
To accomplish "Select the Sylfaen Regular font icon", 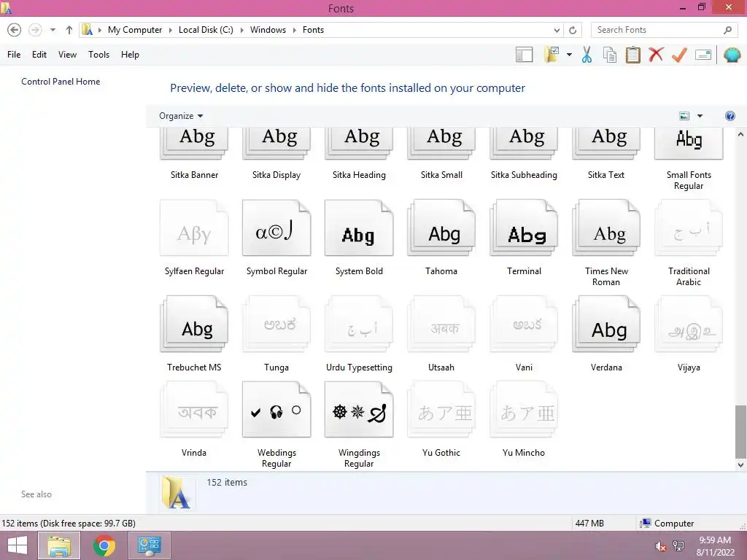I will coord(194,228).
